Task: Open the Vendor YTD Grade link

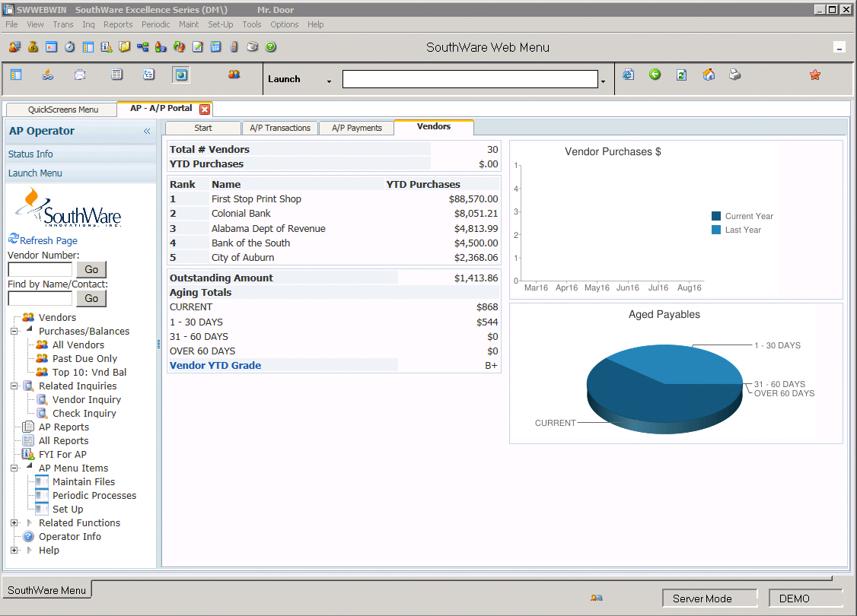Action: 215,365
